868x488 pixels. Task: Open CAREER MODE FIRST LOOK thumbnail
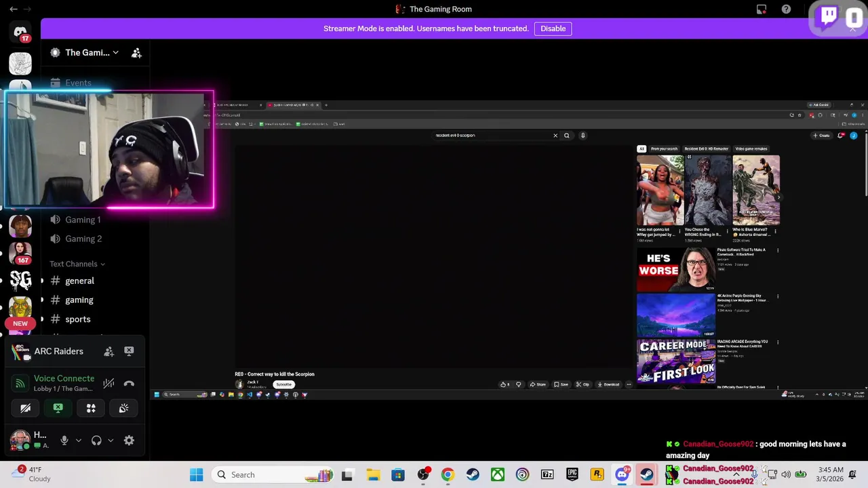tap(675, 361)
